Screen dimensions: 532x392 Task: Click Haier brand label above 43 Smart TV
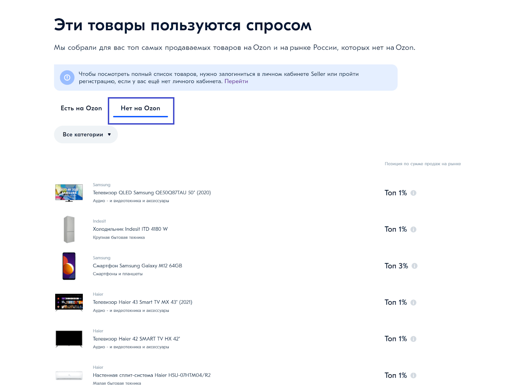click(98, 294)
